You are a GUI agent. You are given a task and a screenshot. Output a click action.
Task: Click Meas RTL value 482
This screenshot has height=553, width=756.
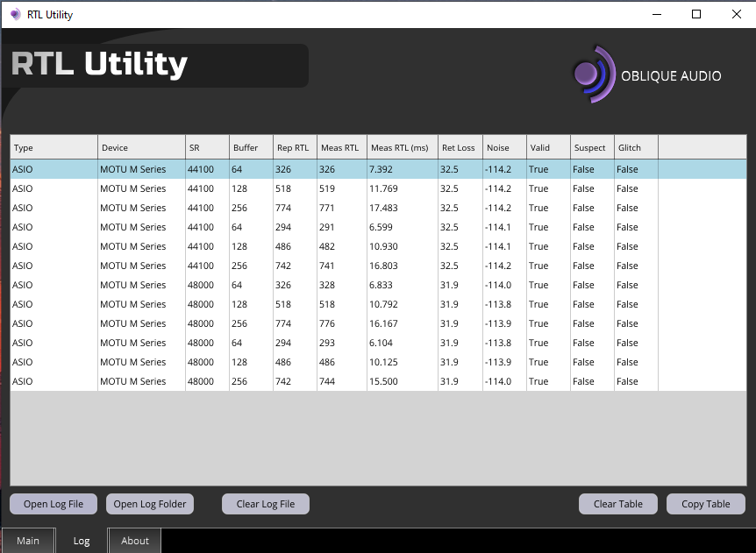click(x=327, y=246)
